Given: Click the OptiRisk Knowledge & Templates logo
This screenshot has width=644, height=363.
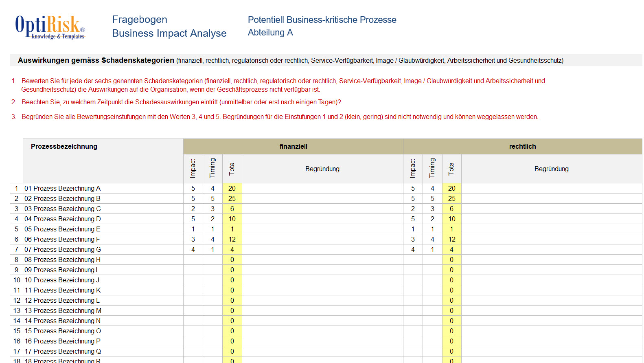Looking at the screenshot, I should [x=50, y=27].
